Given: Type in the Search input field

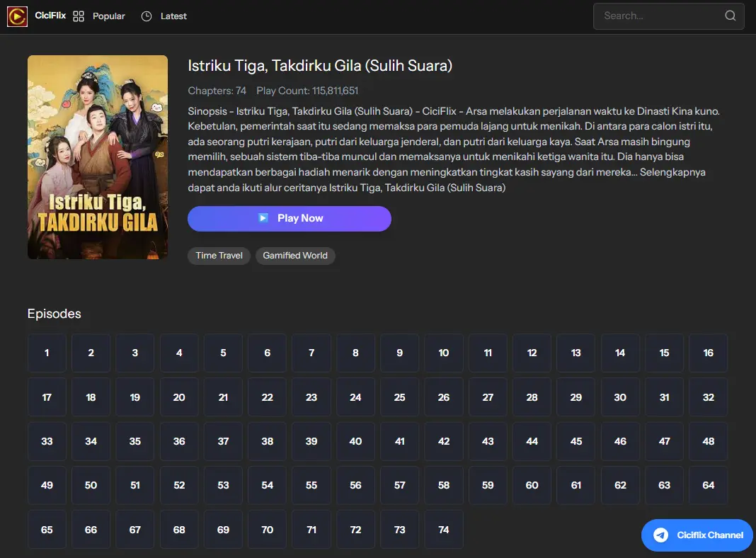Looking at the screenshot, I should [x=658, y=16].
